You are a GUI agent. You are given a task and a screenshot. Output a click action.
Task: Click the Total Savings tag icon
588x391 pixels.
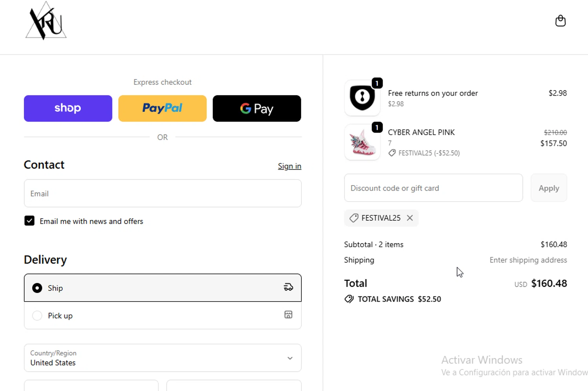[x=349, y=299]
